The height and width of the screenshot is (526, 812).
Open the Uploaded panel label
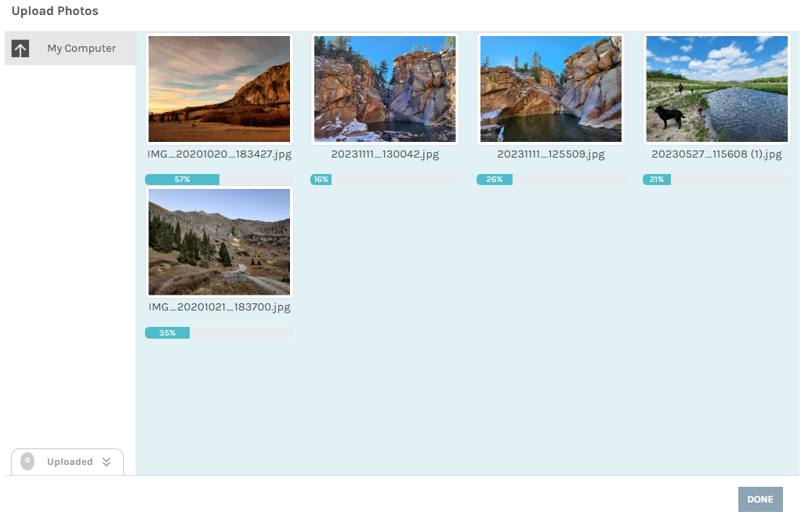tap(70, 462)
